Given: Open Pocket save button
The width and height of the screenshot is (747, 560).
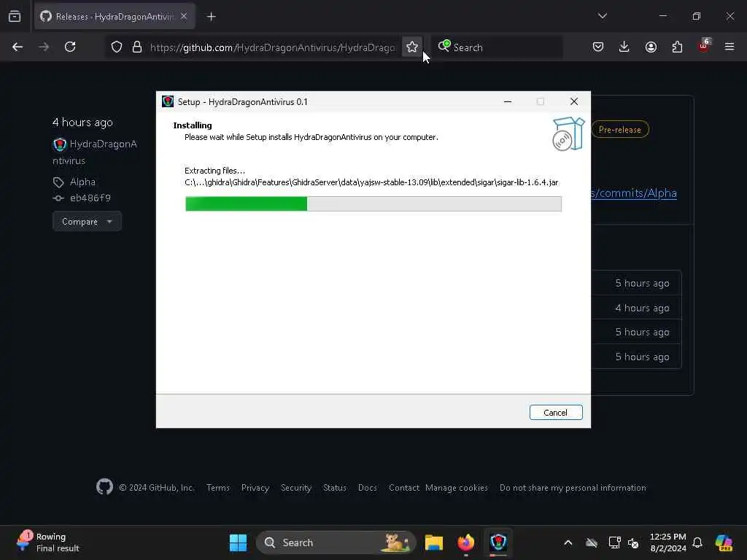Looking at the screenshot, I should point(598,47).
